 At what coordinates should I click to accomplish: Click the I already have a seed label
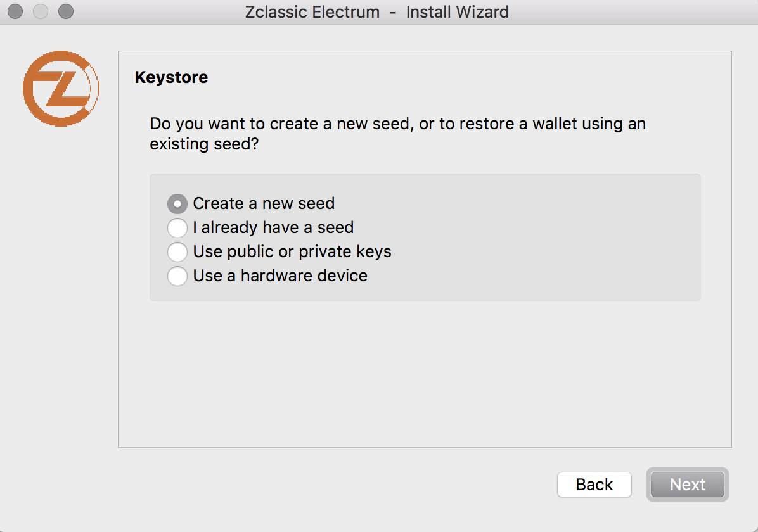tap(273, 227)
